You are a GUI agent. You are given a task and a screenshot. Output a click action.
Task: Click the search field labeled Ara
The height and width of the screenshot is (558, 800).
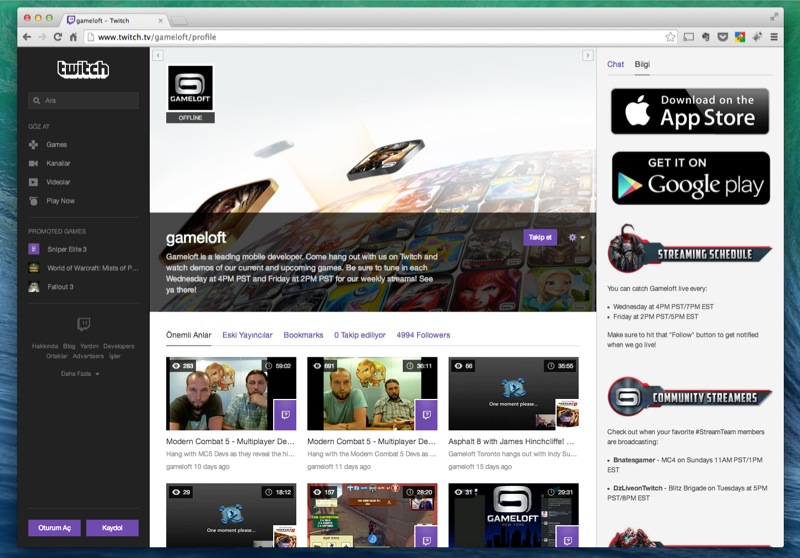(83, 100)
